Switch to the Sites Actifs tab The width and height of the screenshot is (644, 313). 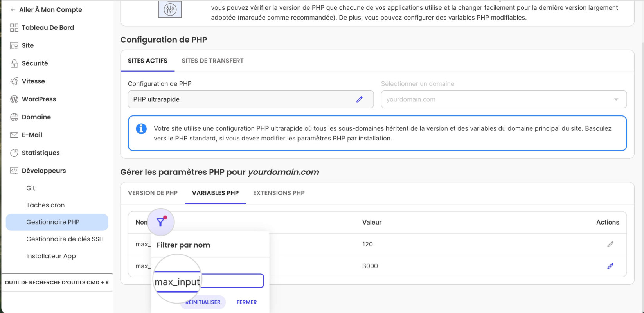click(148, 61)
